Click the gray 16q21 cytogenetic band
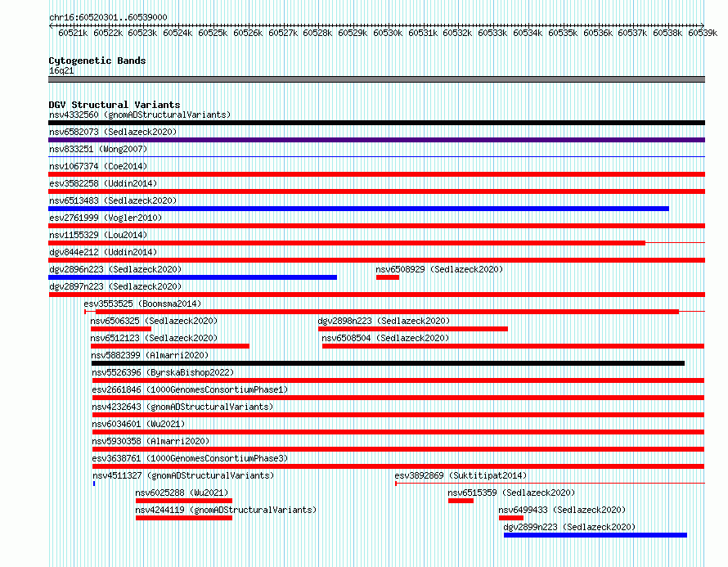This screenshot has width=728, height=567. pos(376,79)
